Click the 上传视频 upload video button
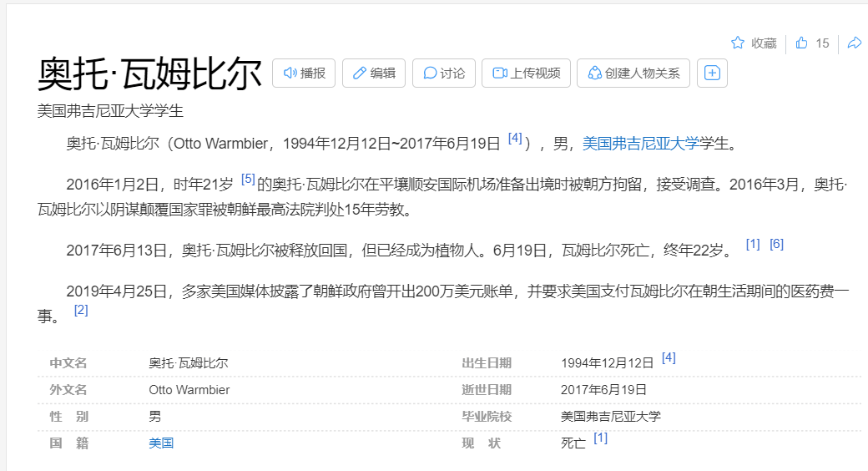This screenshot has height=471, width=868. point(526,73)
